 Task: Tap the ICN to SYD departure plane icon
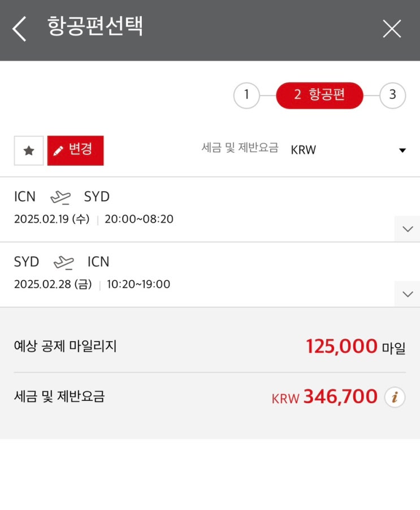60,197
